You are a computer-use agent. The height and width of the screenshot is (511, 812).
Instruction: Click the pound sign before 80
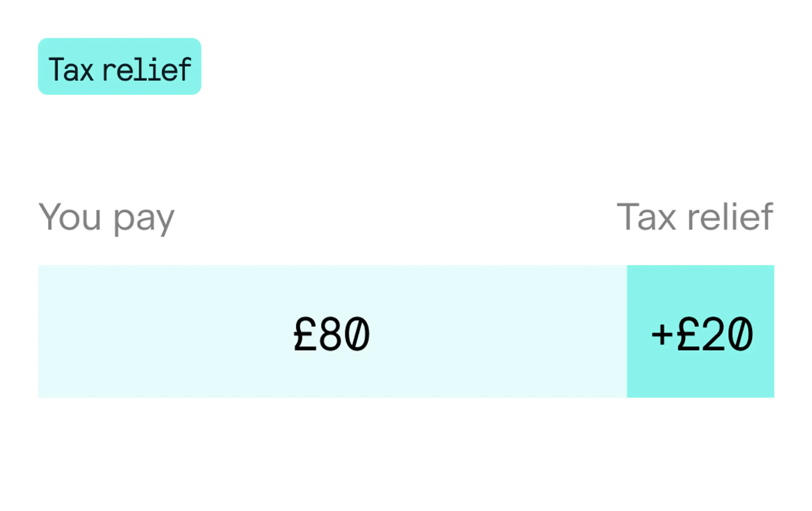[x=305, y=334]
